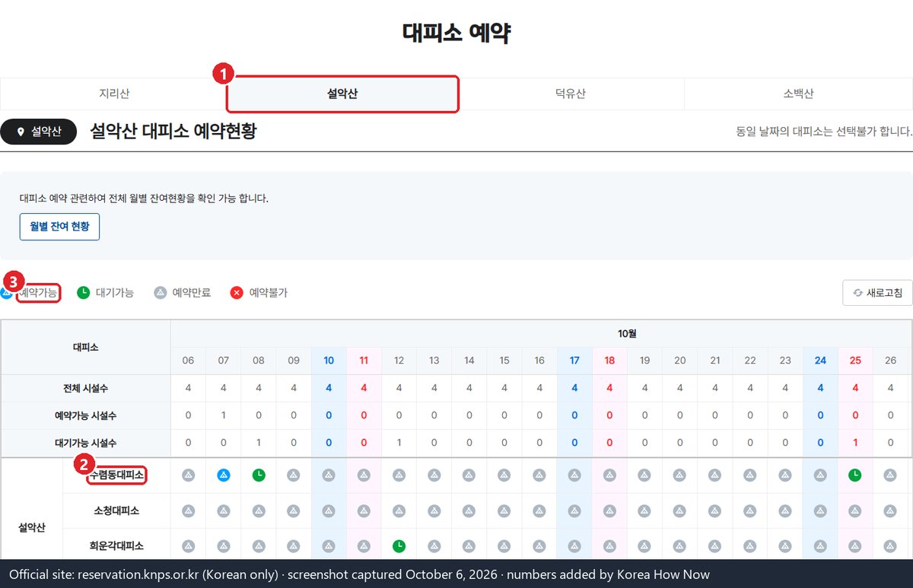This screenshot has height=588, width=913.
Task: Click the 대기가능 legend label
Action: click(x=115, y=292)
